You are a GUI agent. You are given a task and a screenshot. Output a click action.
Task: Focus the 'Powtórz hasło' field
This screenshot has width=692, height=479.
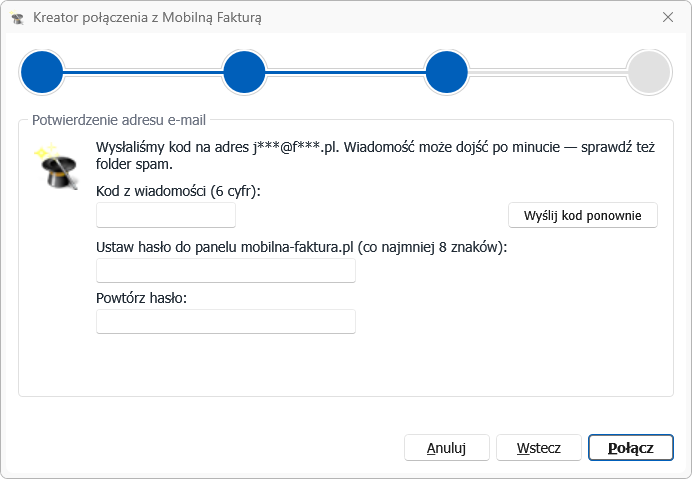(x=226, y=321)
